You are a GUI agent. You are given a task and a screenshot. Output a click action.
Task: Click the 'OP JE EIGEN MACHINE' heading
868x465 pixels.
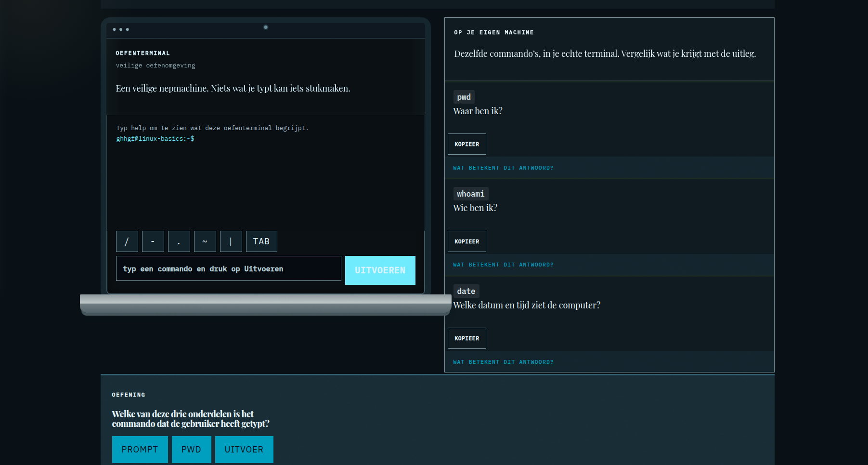tap(494, 32)
